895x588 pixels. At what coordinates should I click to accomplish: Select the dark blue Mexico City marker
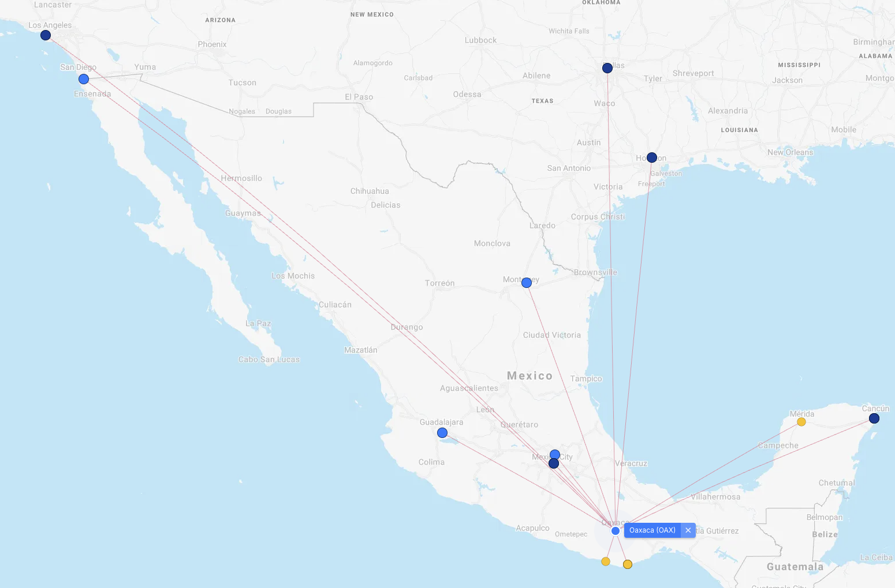(553, 463)
